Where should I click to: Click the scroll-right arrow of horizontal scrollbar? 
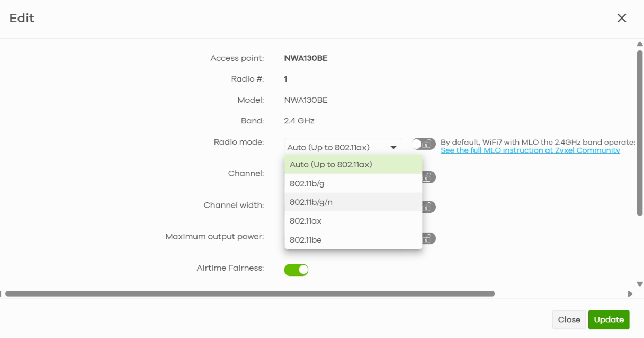pyautogui.click(x=630, y=293)
